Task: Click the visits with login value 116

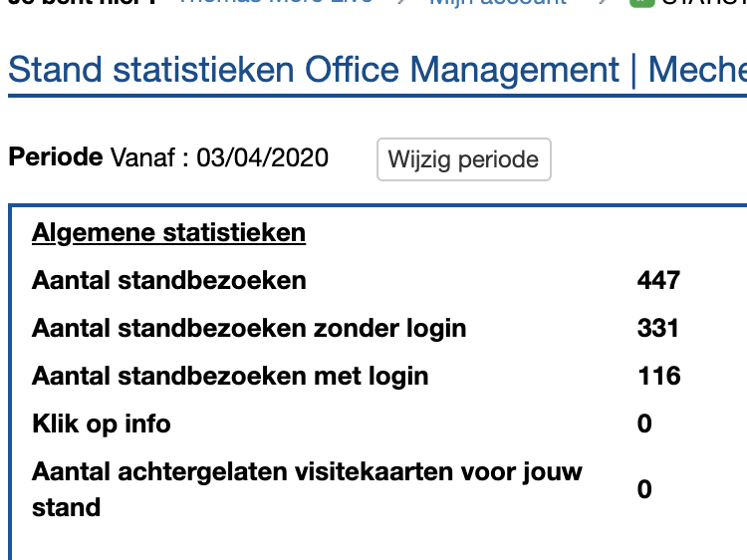Action: click(658, 376)
